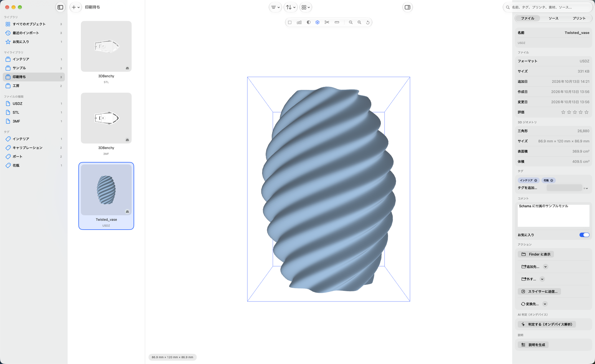This screenshot has width=595, height=364.
Task: Focus the search field at top right
Action: [x=549, y=7]
